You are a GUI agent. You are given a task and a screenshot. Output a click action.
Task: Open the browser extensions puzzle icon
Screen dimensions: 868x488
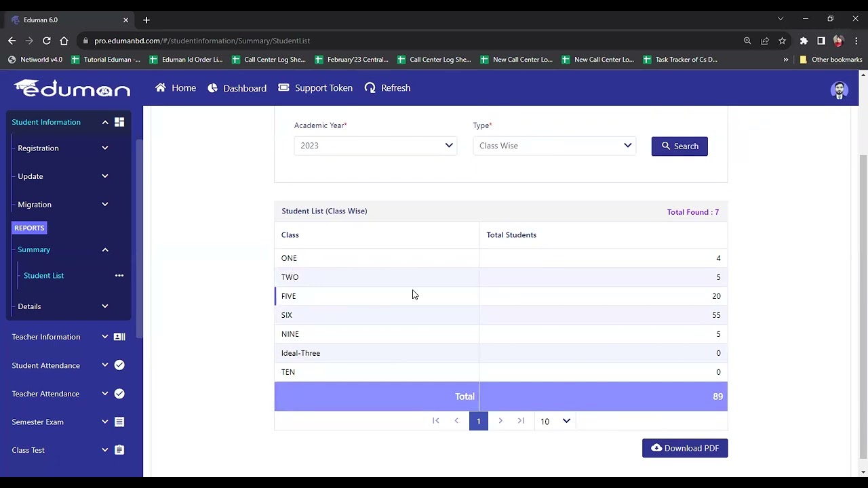[804, 41]
